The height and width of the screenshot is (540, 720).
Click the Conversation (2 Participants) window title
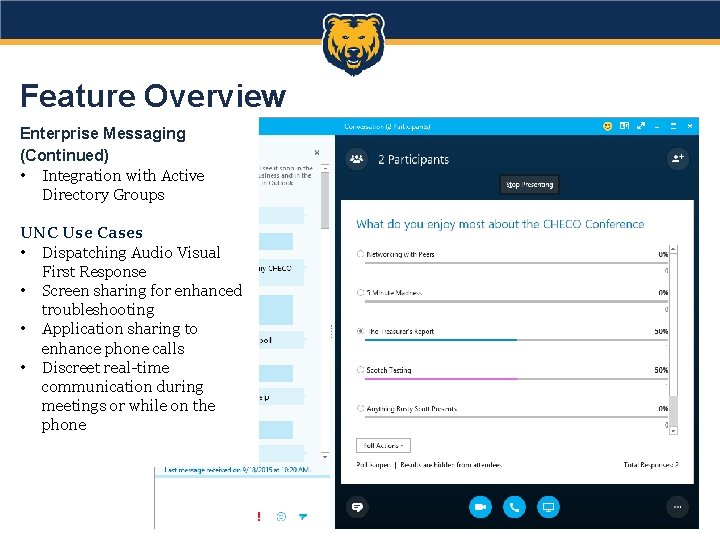387,126
